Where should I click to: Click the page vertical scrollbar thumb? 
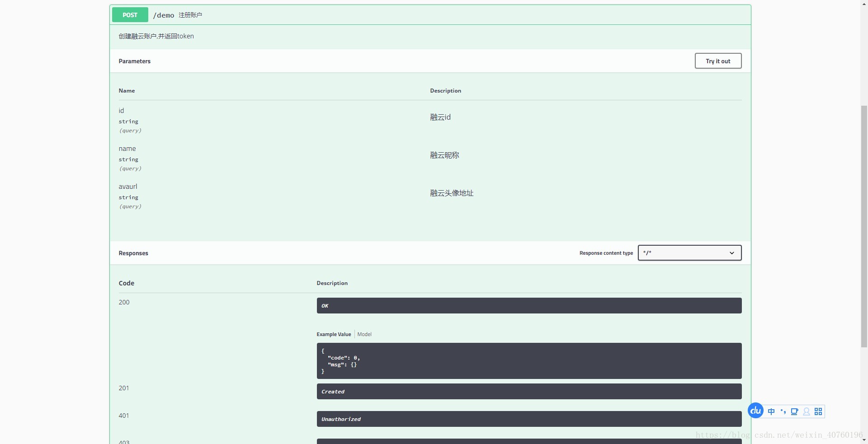[864, 226]
